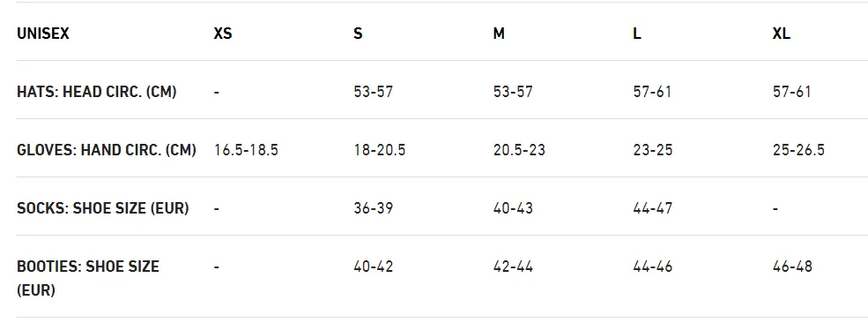The height and width of the screenshot is (323, 868).
Task: Click the Hats: Head Circ. (CM) row label
Action: click(x=97, y=92)
